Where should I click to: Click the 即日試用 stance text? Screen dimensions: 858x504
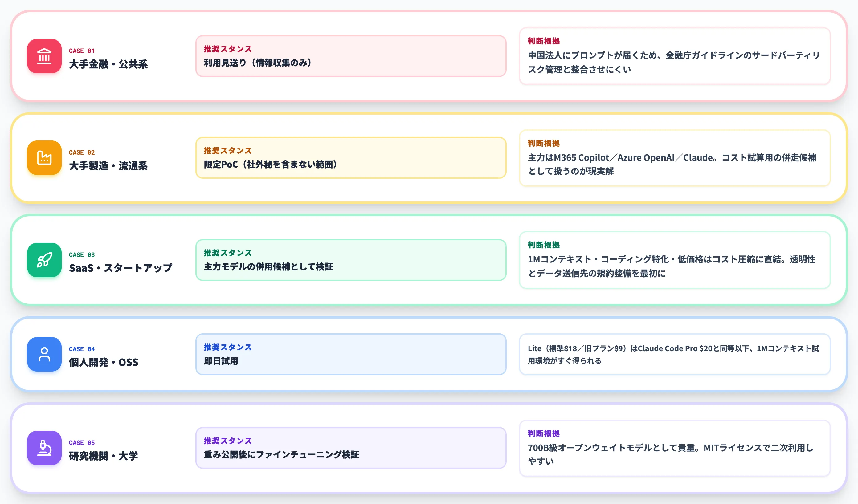[221, 361]
